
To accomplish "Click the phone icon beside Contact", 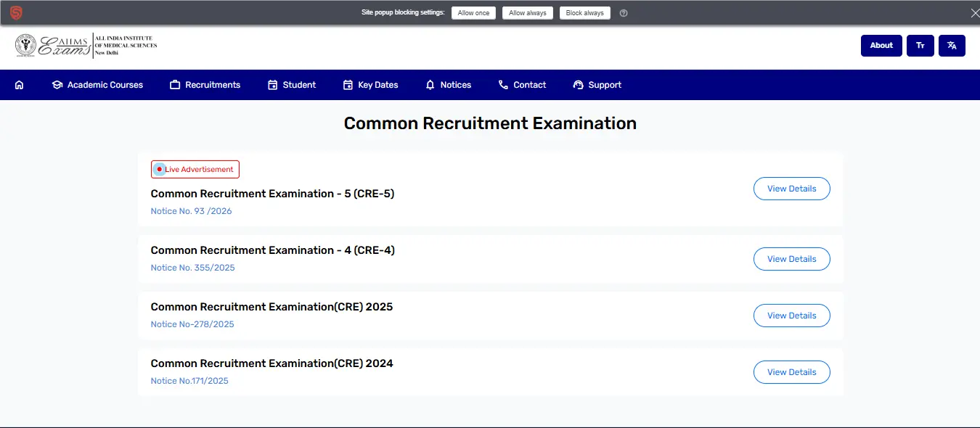I will click(503, 85).
